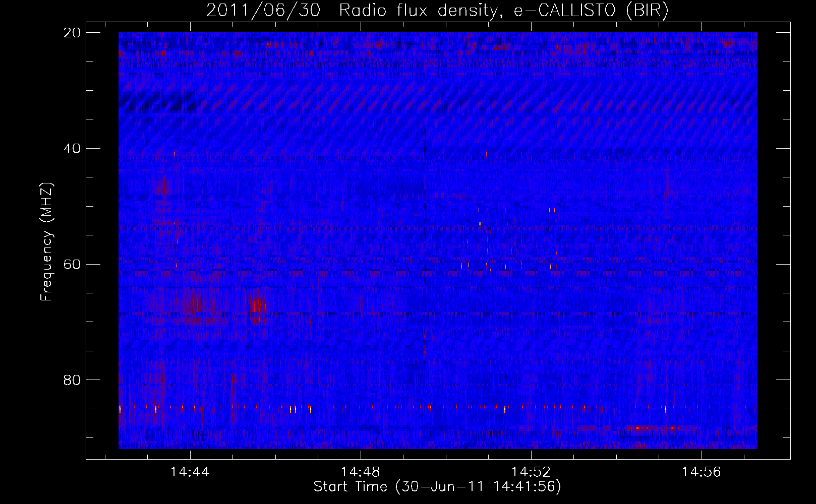Click the 14:52 time tick label

coord(531,472)
